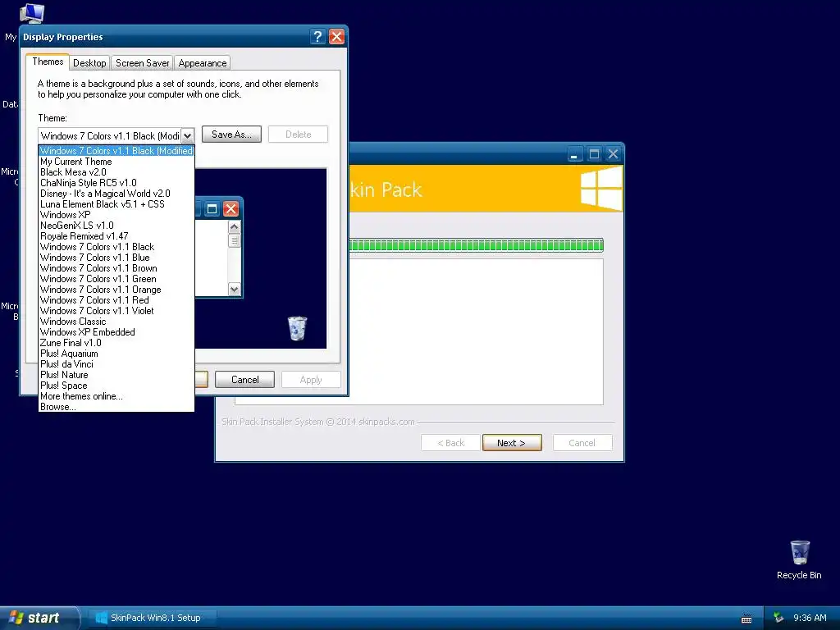This screenshot has height=630, width=840.
Task: Click Save As... button
Action: coord(231,135)
